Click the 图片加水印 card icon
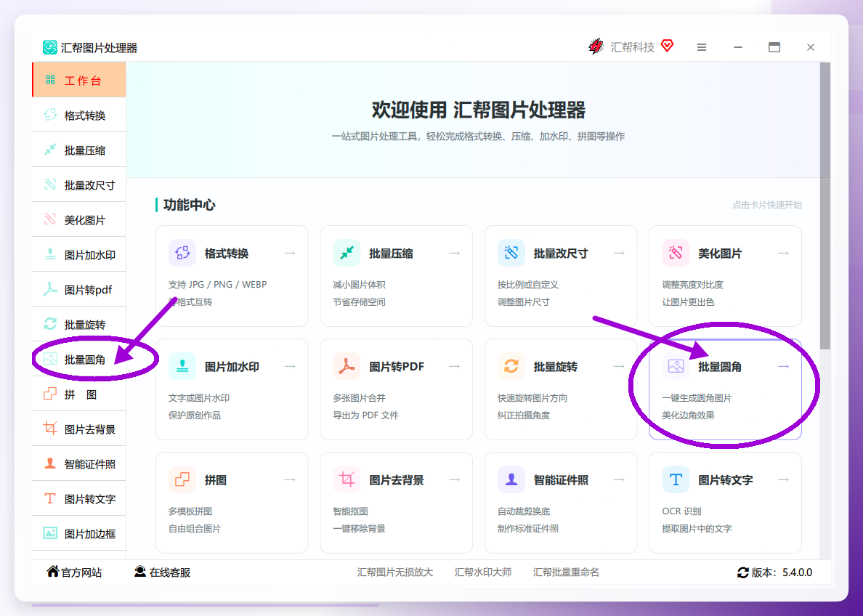The height and width of the screenshot is (616, 863). click(182, 366)
